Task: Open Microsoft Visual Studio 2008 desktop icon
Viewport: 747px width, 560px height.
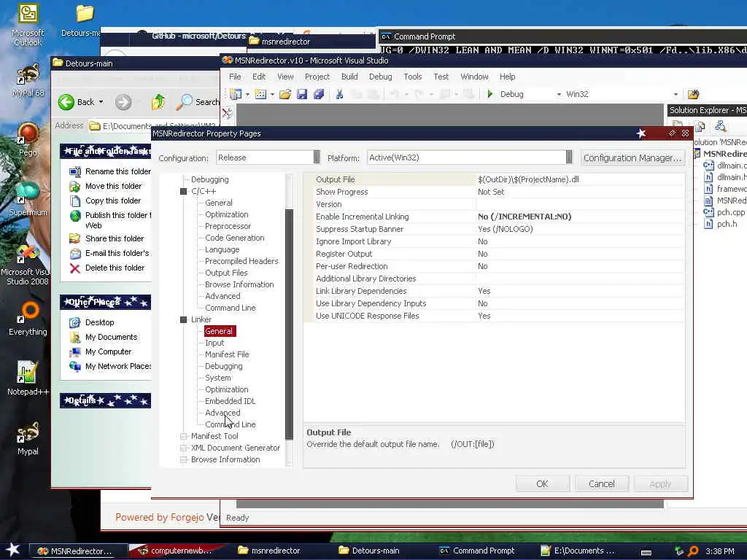Action: (x=26, y=265)
